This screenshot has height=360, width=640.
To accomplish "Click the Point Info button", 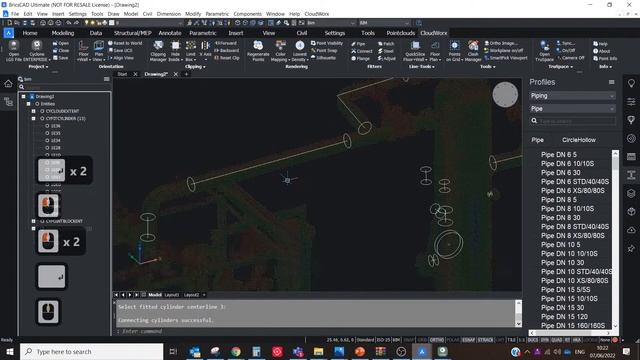I will click(x=605, y=58).
